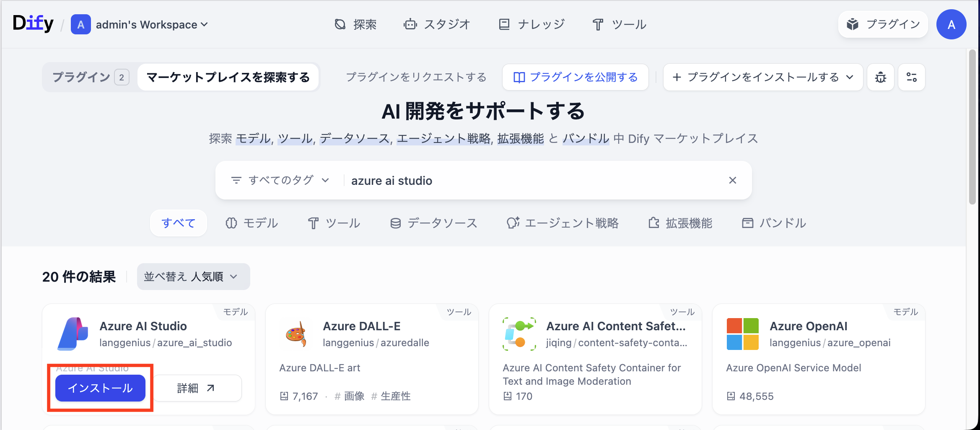Click プラグインを公開する button
The height and width of the screenshot is (430, 980).
[x=576, y=77]
